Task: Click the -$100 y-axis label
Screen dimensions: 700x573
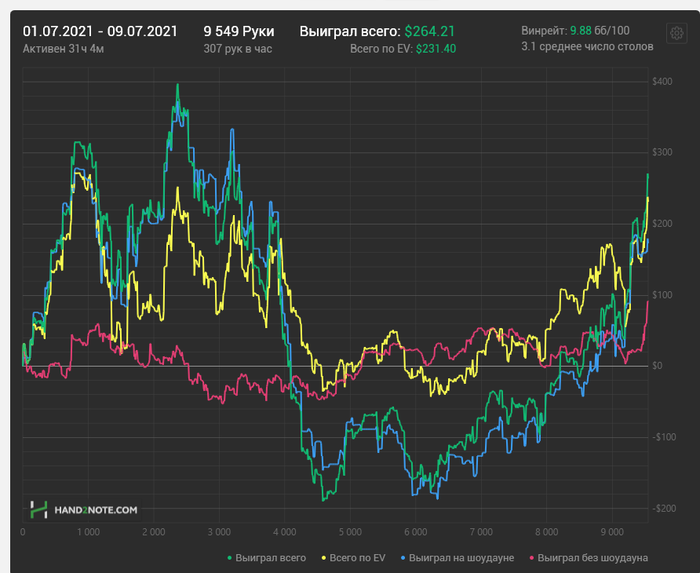Action: point(664,437)
